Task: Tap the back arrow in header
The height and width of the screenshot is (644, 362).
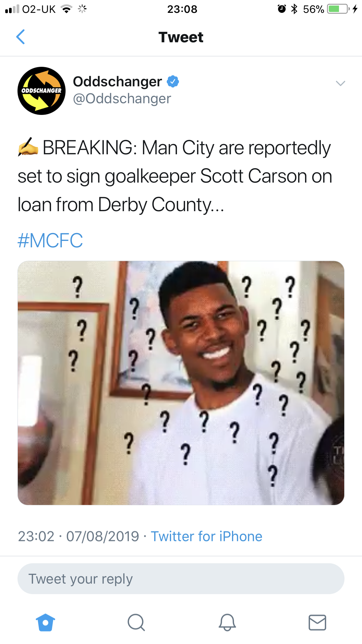Action: click(x=20, y=37)
